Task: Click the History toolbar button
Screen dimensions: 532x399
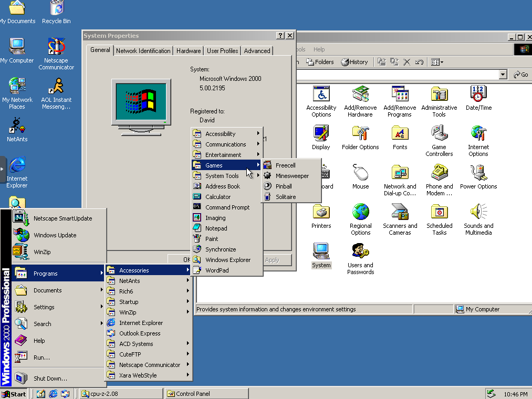Action: (x=354, y=62)
